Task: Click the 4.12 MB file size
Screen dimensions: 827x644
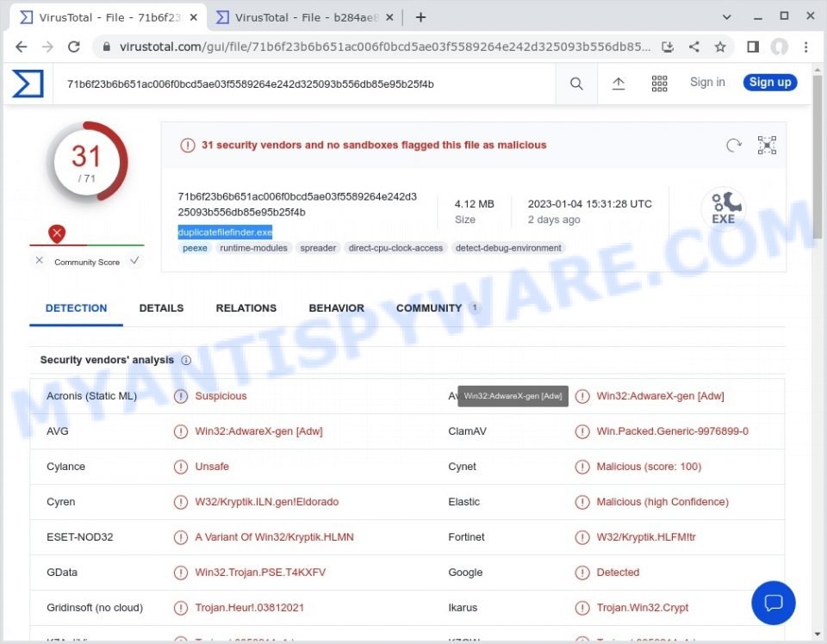Action: coord(474,204)
